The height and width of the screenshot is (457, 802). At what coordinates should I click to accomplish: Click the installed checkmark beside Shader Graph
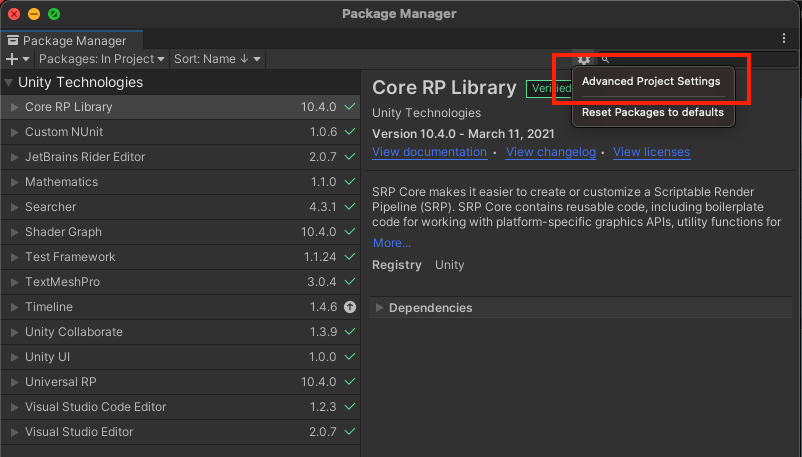(350, 232)
